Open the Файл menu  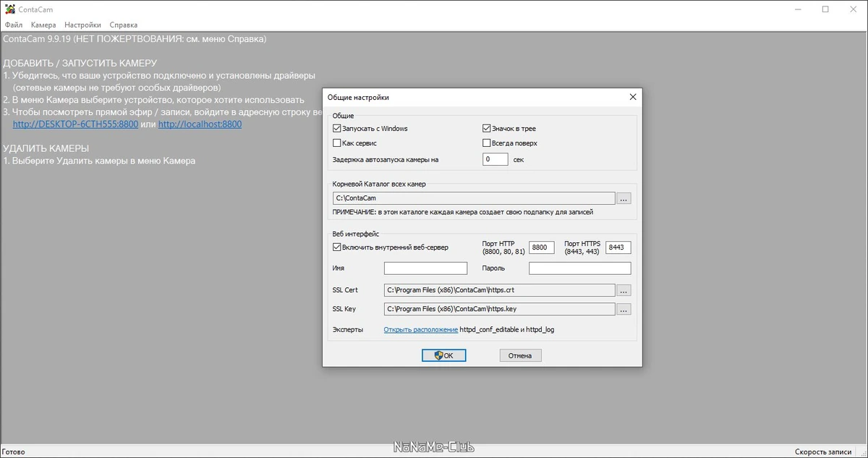(x=14, y=25)
